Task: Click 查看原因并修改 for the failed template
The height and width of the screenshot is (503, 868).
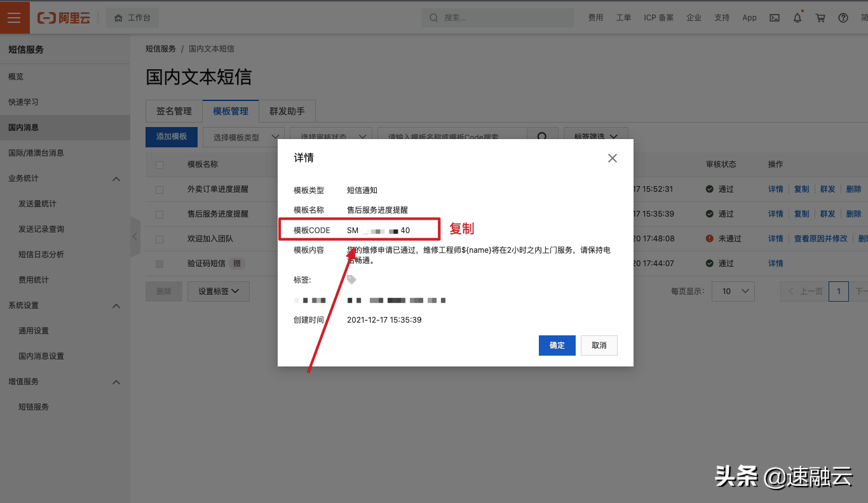Action: point(821,239)
